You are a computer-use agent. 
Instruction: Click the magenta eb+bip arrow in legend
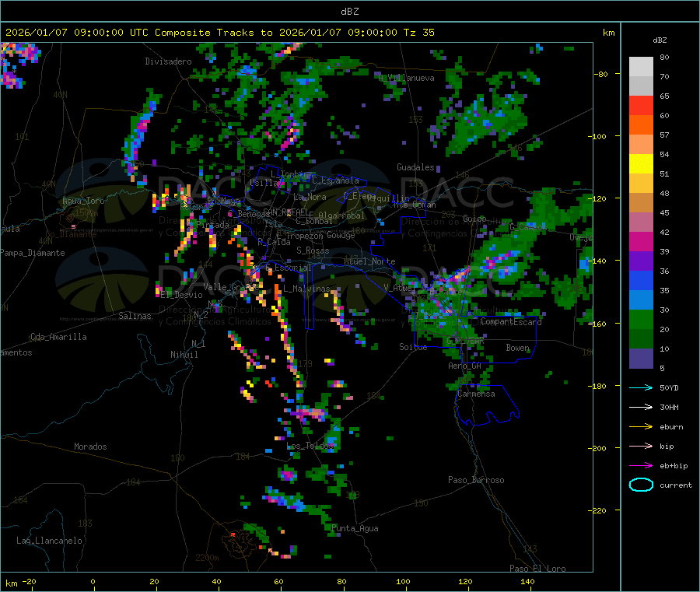(x=641, y=466)
